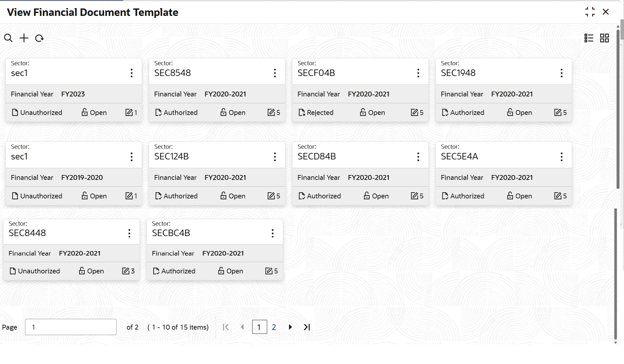Click the vertical scrollbar thumb

coord(618,104)
